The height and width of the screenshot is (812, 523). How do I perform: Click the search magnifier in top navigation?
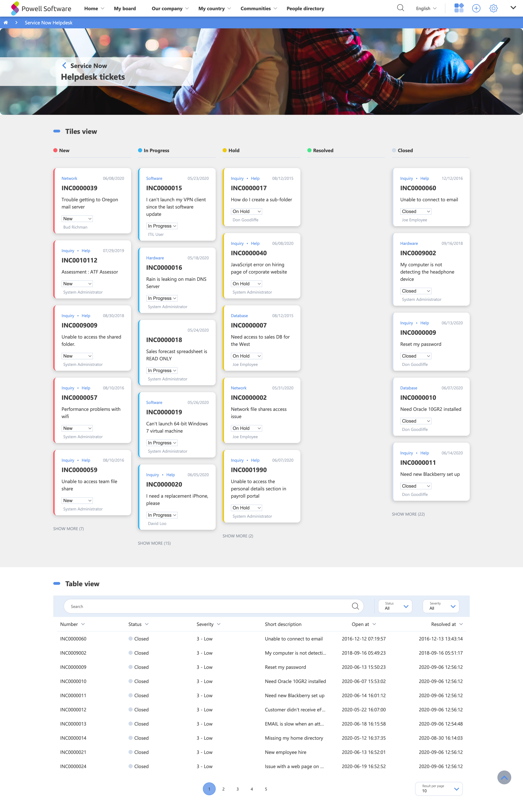400,8
